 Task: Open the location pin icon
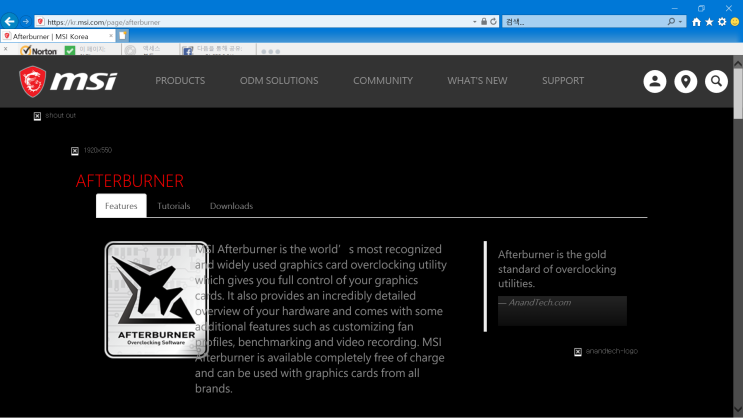point(685,82)
